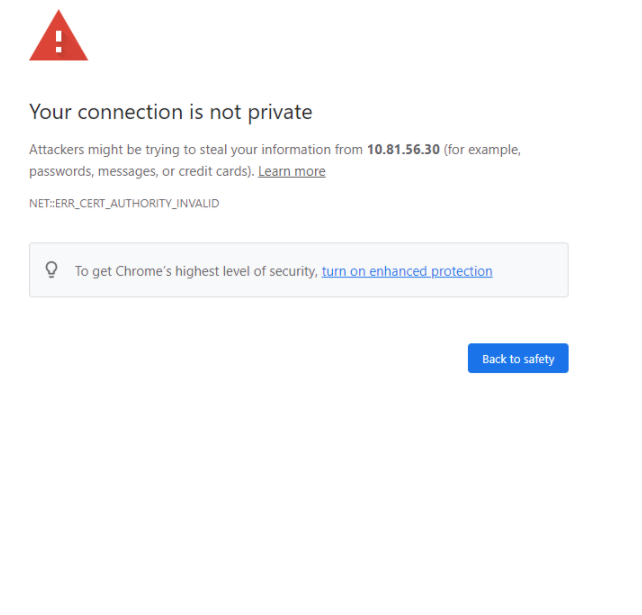Click the NET::ERR_CERT_AUTHORITY_INVALID error code

pyautogui.click(x=124, y=203)
